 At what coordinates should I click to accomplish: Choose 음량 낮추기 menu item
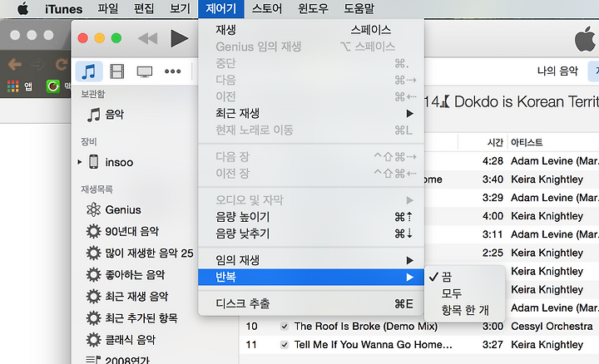pos(311,234)
